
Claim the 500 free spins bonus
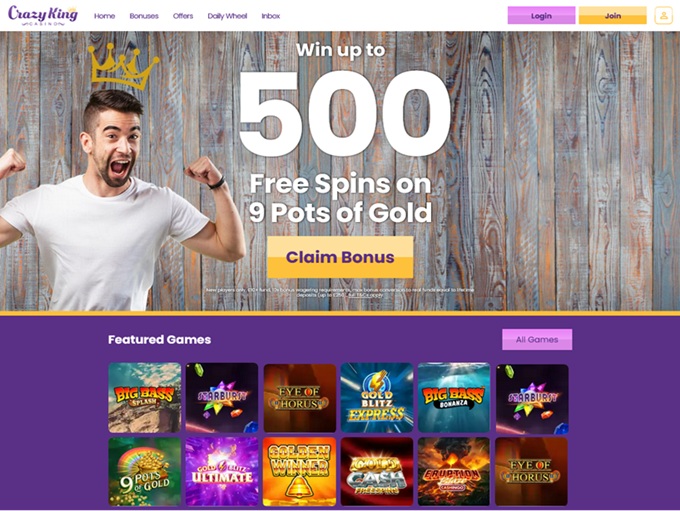coord(340,257)
